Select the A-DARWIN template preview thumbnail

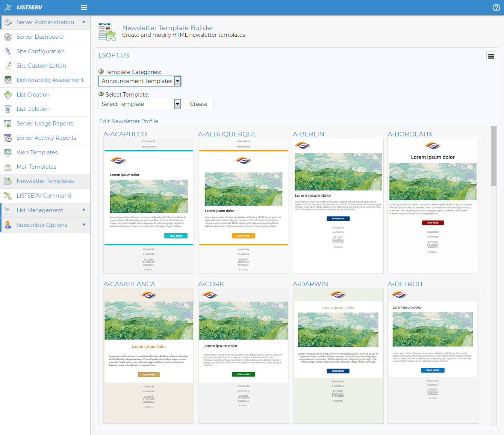tap(338, 356)
